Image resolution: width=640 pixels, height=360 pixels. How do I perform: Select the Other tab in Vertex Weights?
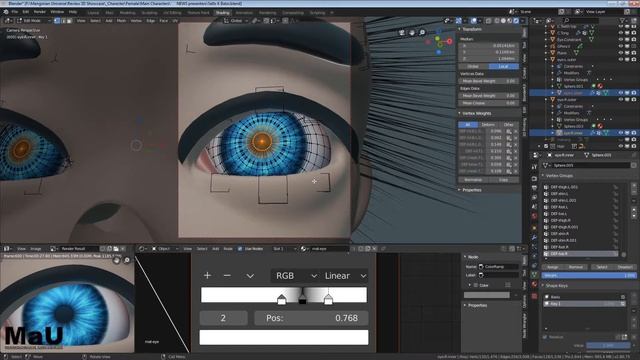[x=508, y=124]
